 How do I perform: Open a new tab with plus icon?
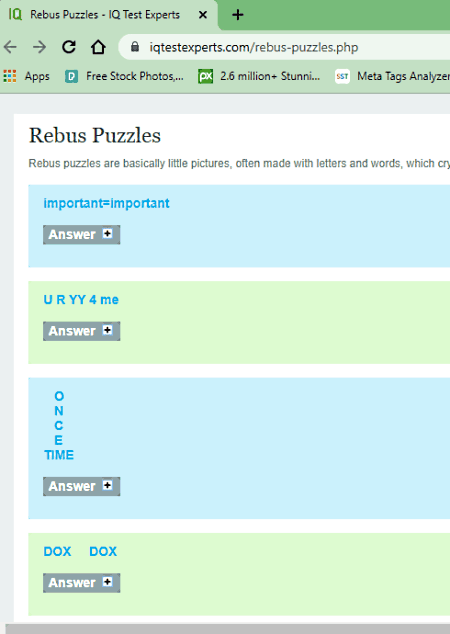pyautogui.click(x=238, y=15)
